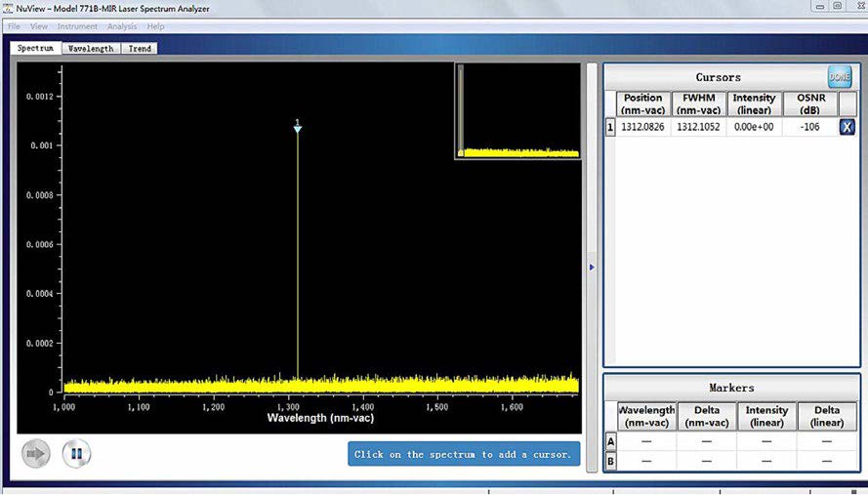
Task: Click the Wavelength (nm-vac) axis label
Action: coord(320,418)
